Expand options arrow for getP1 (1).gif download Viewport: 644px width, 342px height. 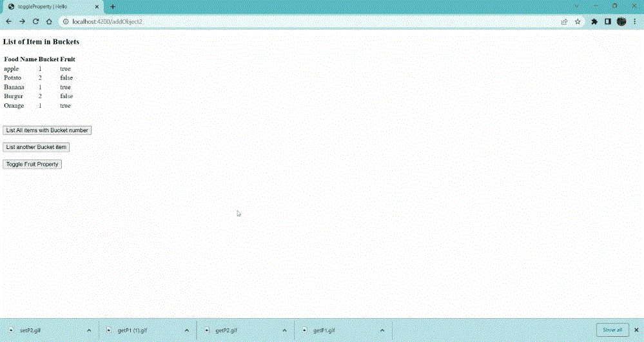pos(187,330)
